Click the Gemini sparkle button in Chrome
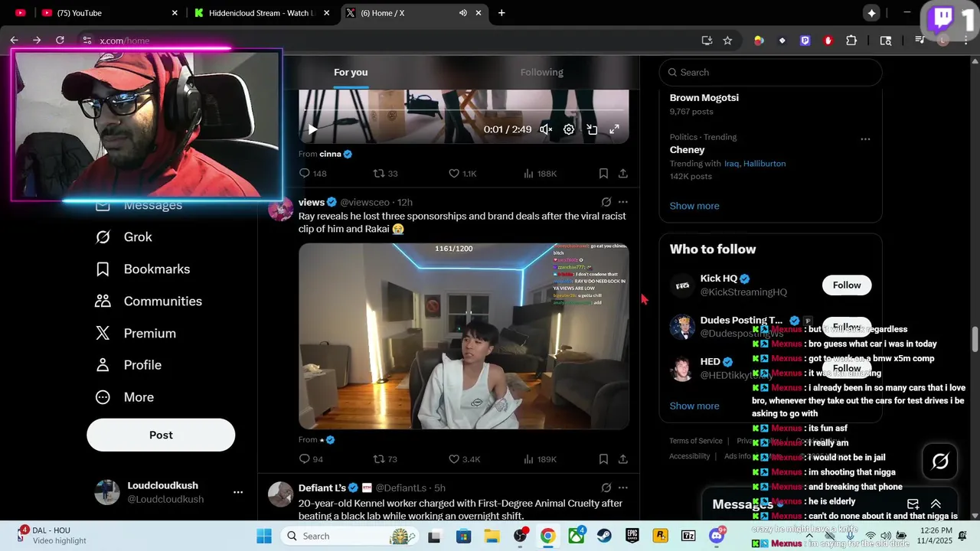Image resolution: width=980 pixels, height=551 pixels. pyautogui.click(x=871, y=13)
